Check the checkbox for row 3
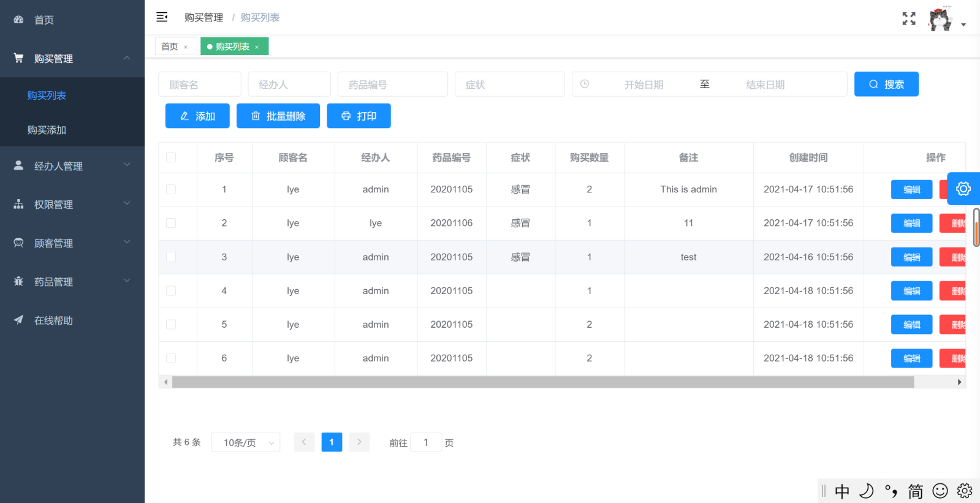 point(171,257)
